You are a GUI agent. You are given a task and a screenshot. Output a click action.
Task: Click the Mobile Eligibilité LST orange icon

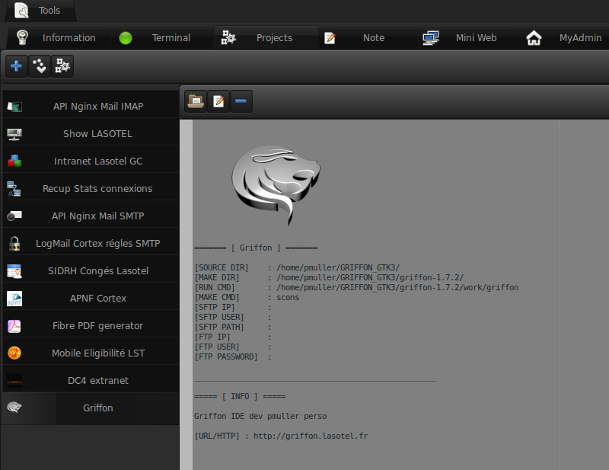[x=14, y=353]
